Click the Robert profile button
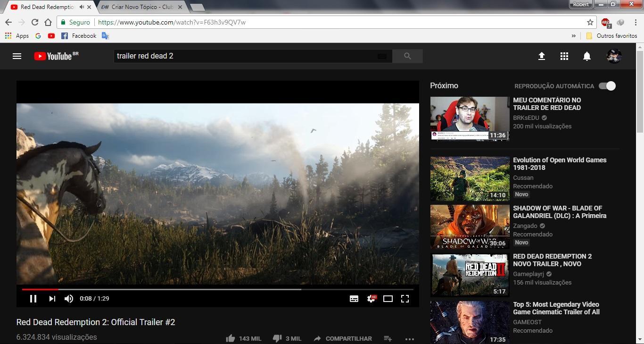The image size is (644, 344). point(581,4)
